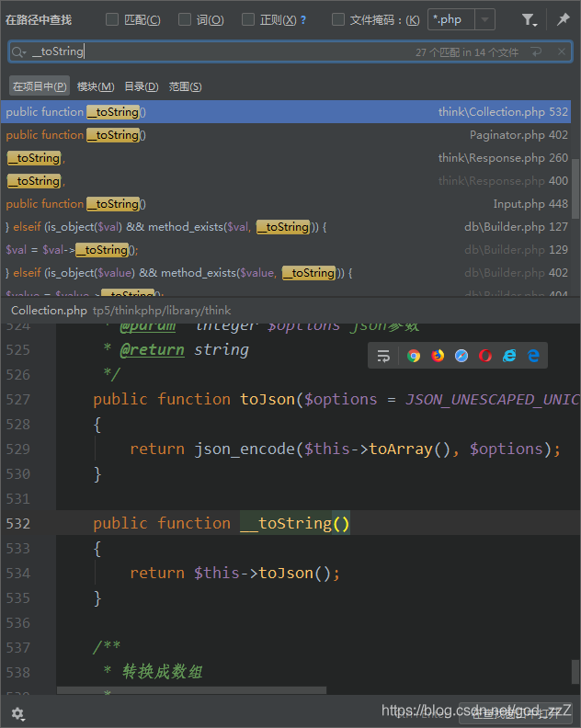Open search history magnifier icon
This screenshot has width=581, height=728.
[x=18, y=52]
